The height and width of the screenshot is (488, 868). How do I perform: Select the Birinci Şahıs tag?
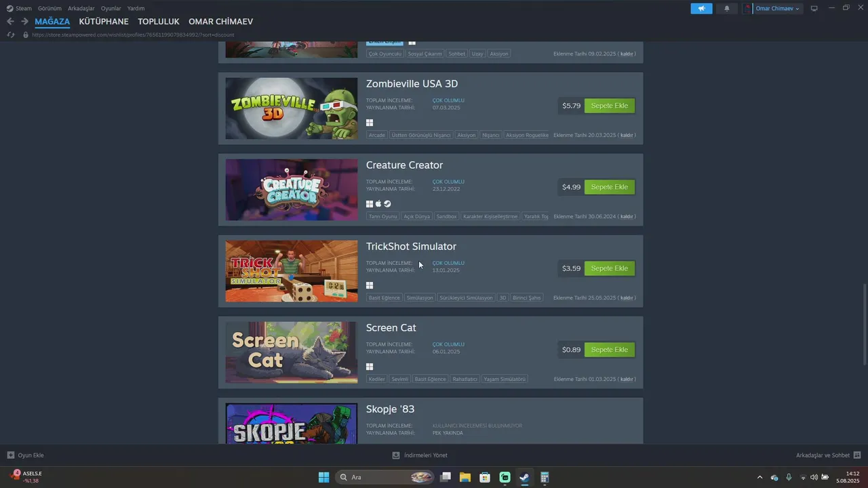click(x=527, y=298)
